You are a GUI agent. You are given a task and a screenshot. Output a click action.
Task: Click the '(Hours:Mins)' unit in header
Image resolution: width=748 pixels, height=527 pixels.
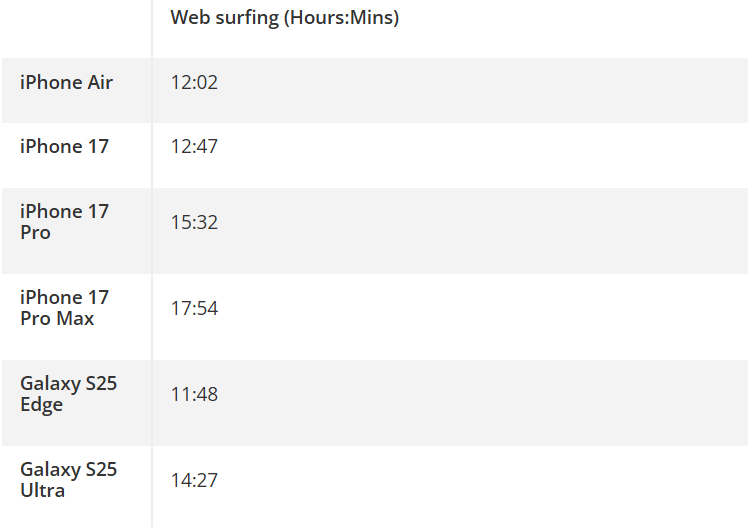click(342, 18)
